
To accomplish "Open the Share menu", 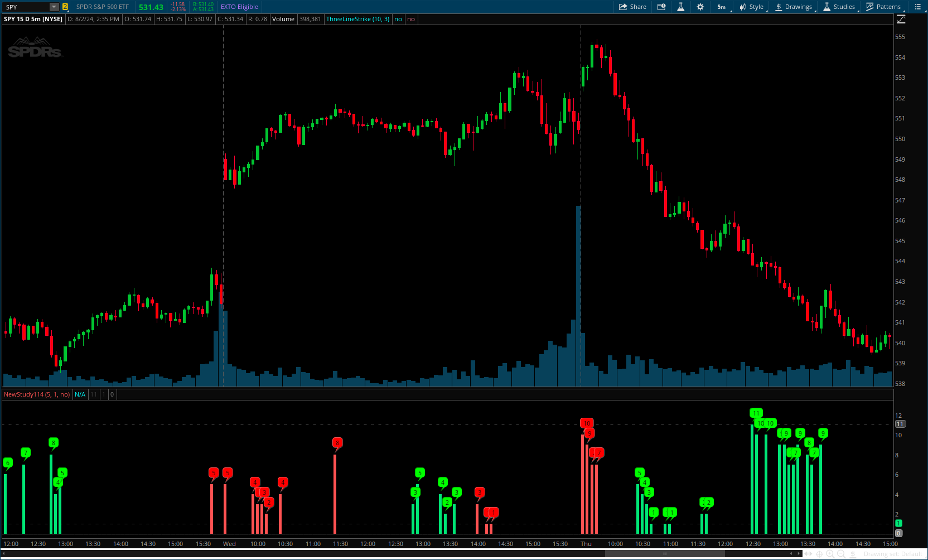I will pyautogui.click(x=632, y=7).
